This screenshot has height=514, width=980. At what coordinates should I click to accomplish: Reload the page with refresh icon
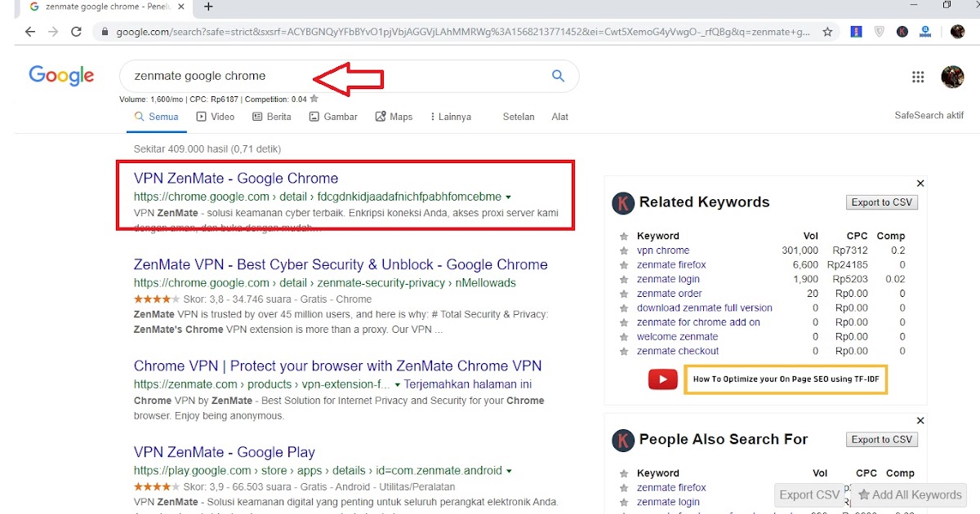76,32
